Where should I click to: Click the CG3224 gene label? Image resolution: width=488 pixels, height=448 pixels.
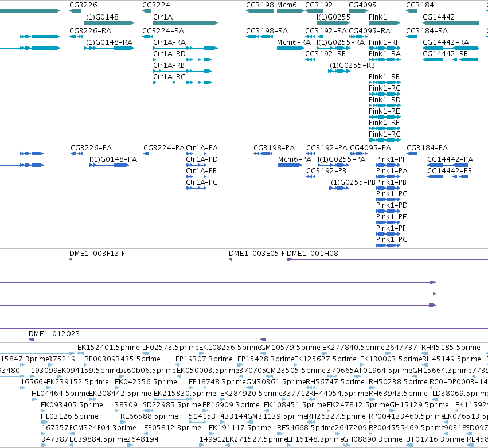pyautogui.click(x=156, y=5)
